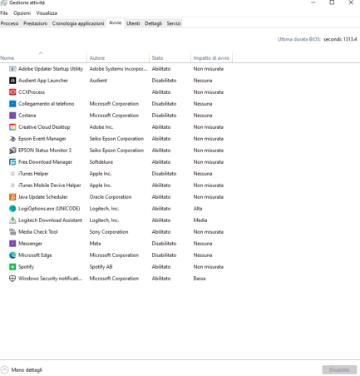Select the Avvio tab

point(115,23)
